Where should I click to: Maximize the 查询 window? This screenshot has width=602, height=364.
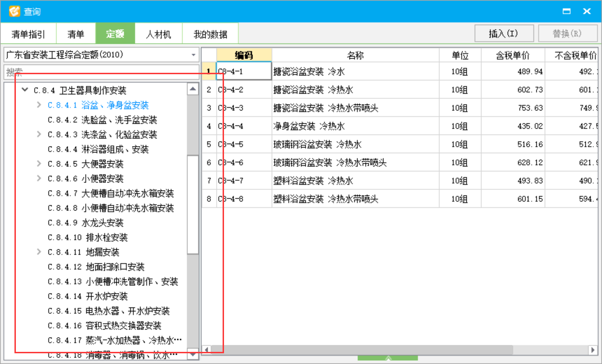tap(567, 11)
